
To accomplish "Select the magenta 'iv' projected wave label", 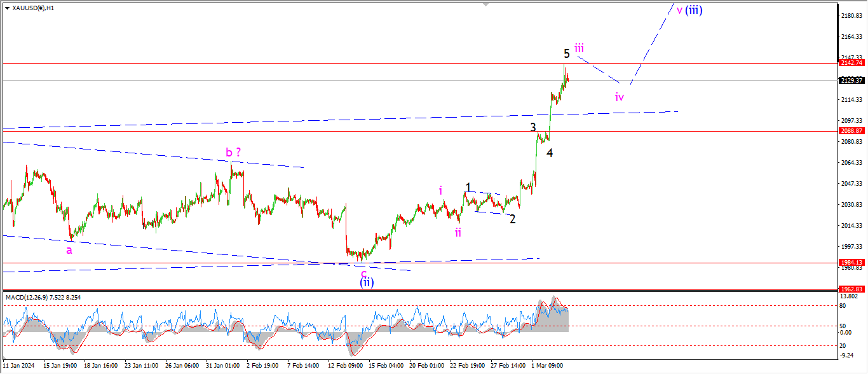I will (x=620, y=97).
